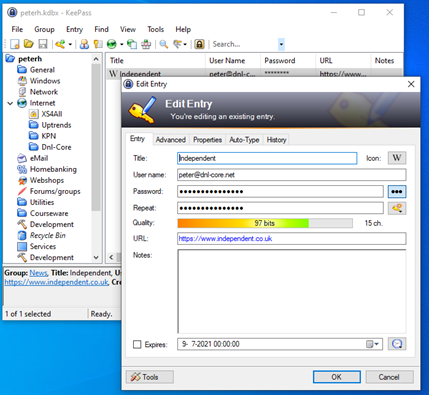
Task: Open URL with the green globe icon
Action: 112,44
